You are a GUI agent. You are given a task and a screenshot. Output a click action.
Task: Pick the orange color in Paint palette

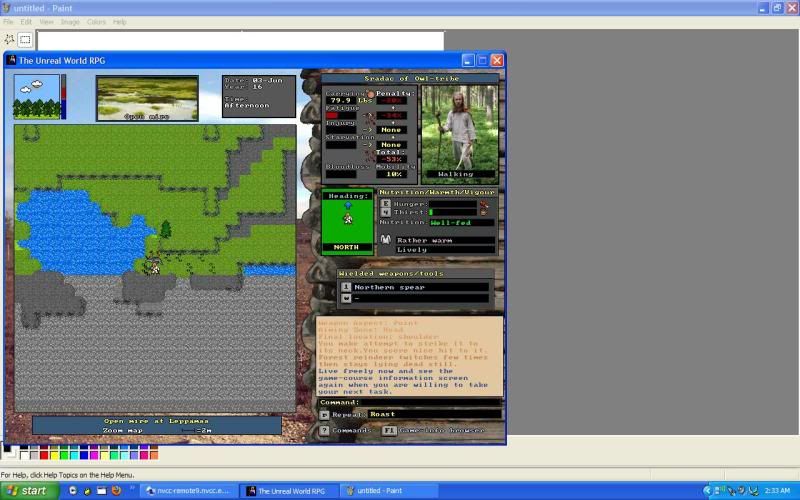point(154,455)
